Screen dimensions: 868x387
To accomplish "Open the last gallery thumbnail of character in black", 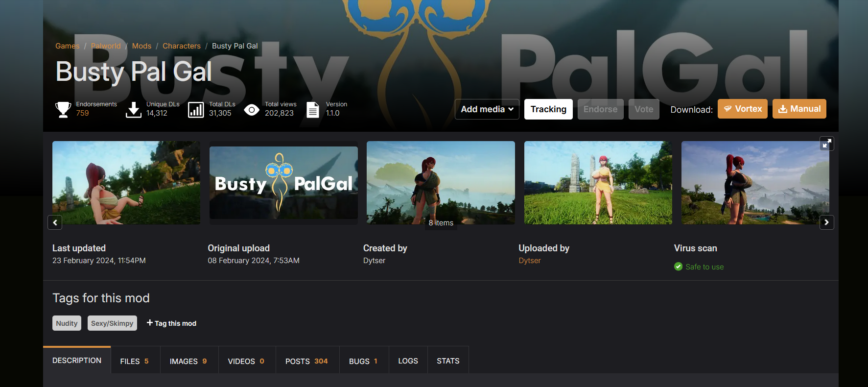I will pos(755,183).
